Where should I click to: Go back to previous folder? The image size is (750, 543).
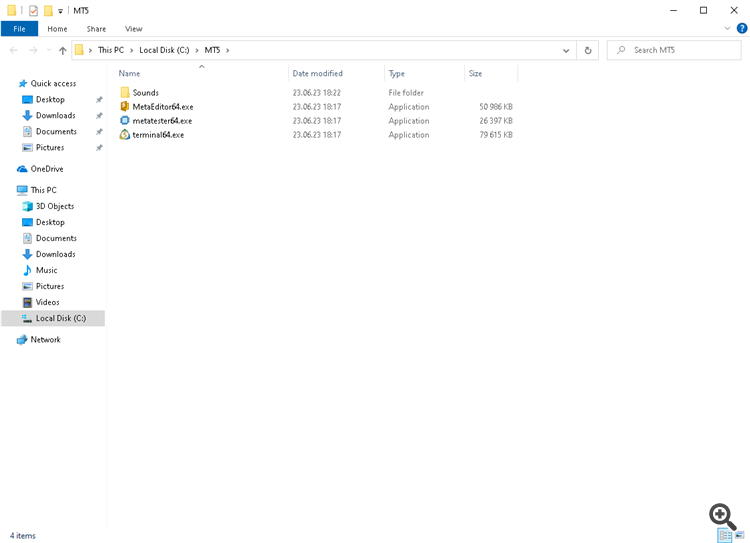coord(14,50)
